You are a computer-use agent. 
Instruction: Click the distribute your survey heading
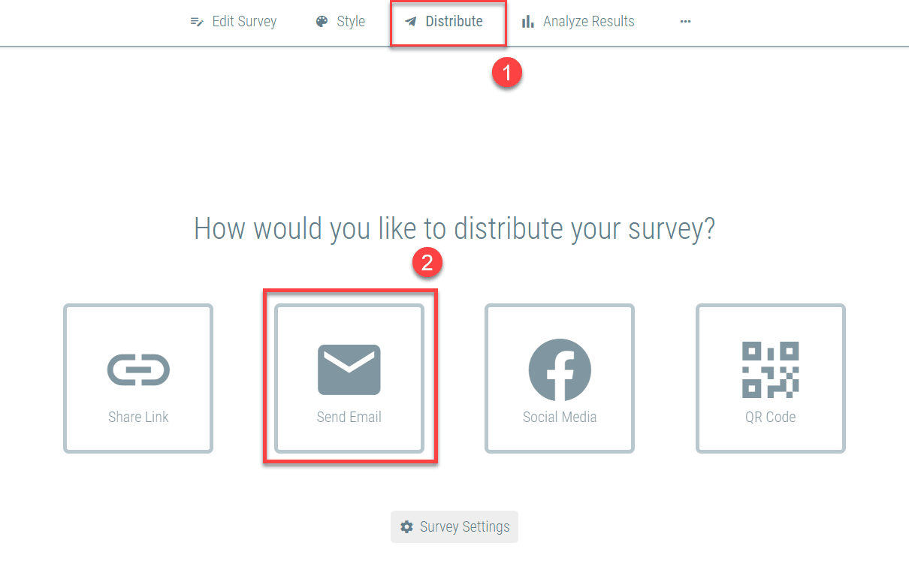coord(454,228)
